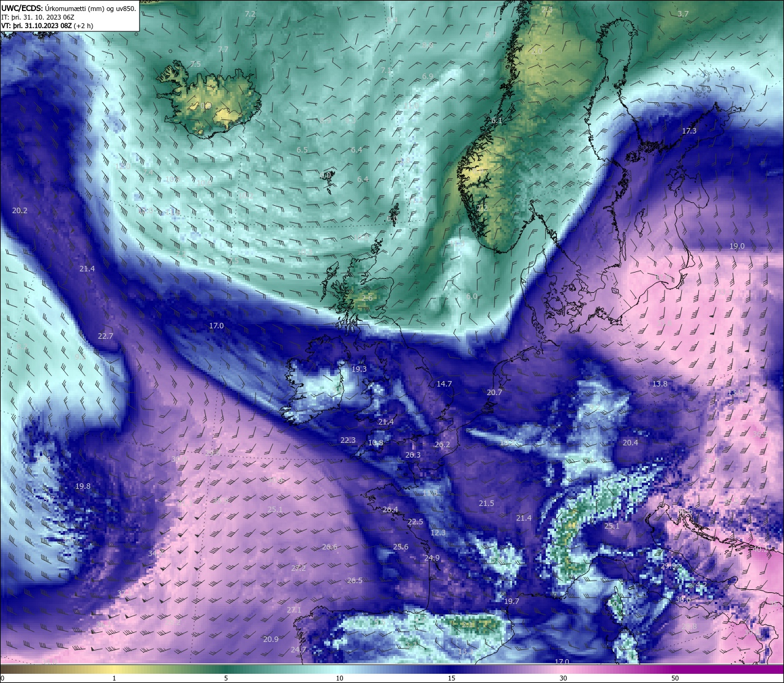Click the 6.1 value on the Norway coast
This screenshot has width=784, height=683.
[497, 121]
